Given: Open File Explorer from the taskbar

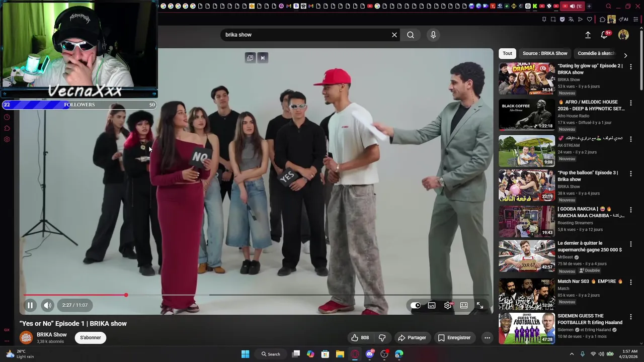Looking at the screenshot, I should 340,354.
